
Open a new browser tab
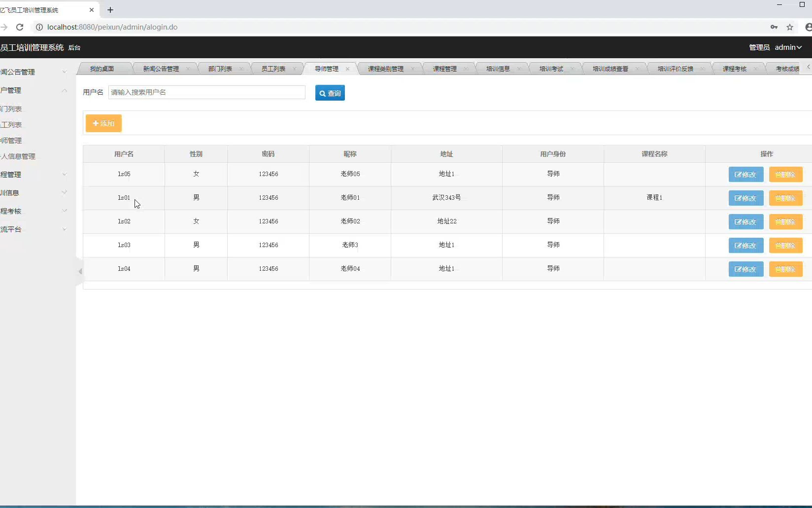click(x=110, y=10)
